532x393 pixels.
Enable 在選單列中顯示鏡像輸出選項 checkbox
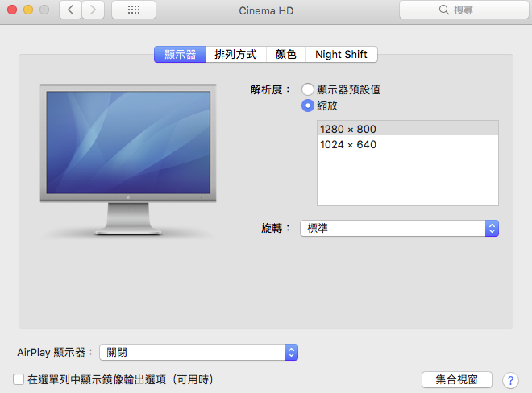tap(19, 379)
